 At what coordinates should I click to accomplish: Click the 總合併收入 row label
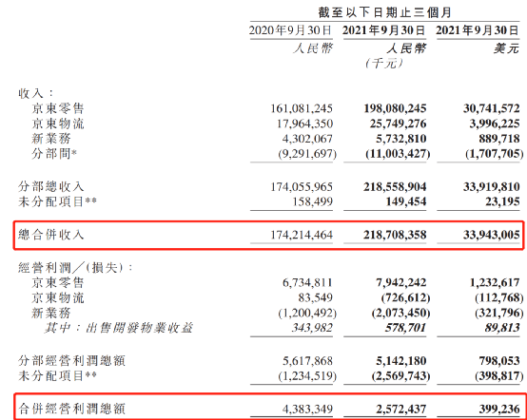click(x=50, y=235)
